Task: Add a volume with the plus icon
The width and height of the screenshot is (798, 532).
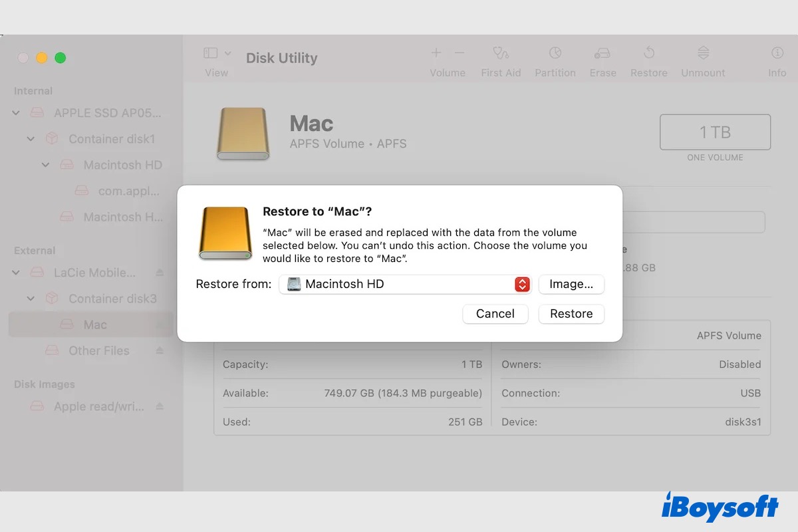Action: tap(436, 53)
